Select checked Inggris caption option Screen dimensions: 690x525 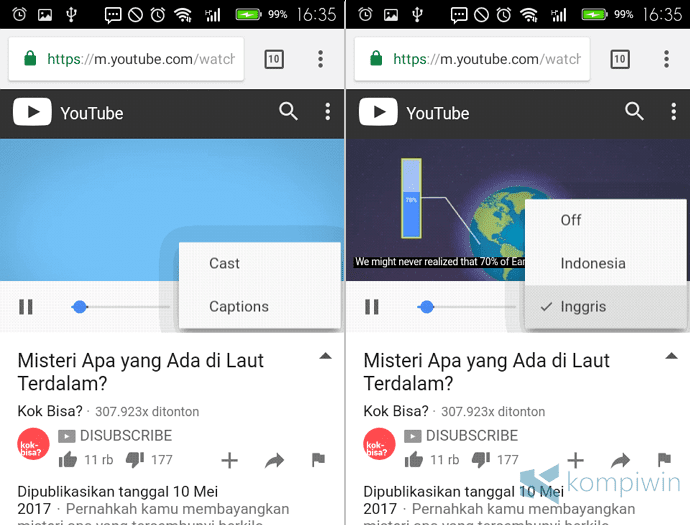(605, 306)
